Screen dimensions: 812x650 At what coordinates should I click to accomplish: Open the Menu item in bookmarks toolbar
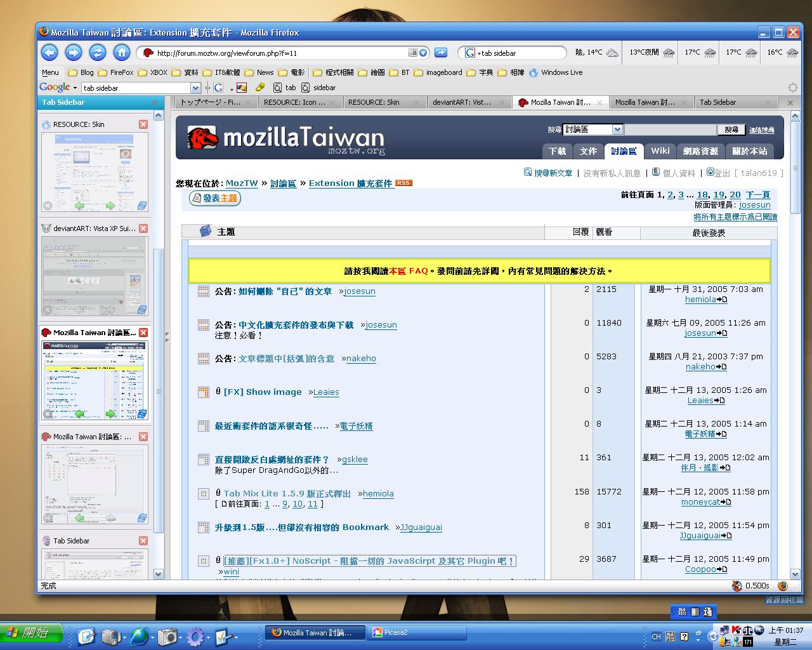pos(50,72)
